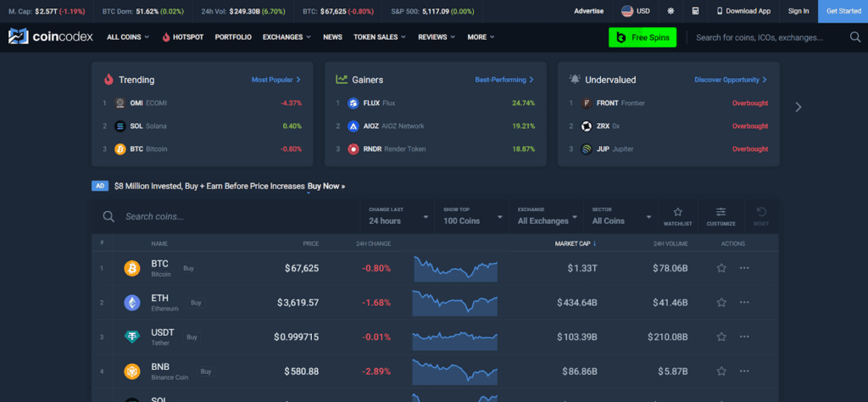The height and width of the screenshot is (402, 868).
Task: Open the Watchlist star icon
Action: click(x=677, y=212)
